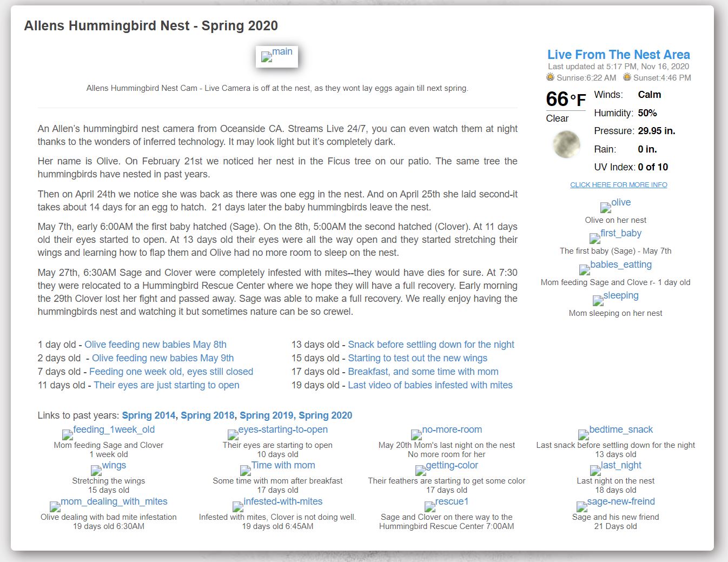Open the 'rescue1' image thumbnail
The image size is (728, 562).
click(x=447, y=503)
